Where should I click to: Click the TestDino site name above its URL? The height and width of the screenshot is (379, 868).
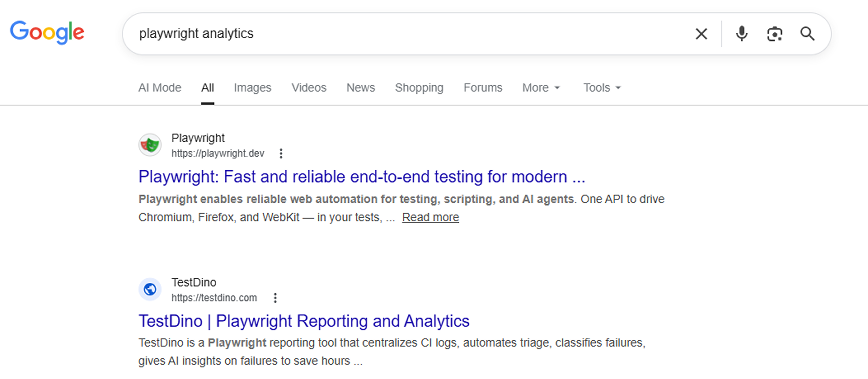click(x=194, y=282)
